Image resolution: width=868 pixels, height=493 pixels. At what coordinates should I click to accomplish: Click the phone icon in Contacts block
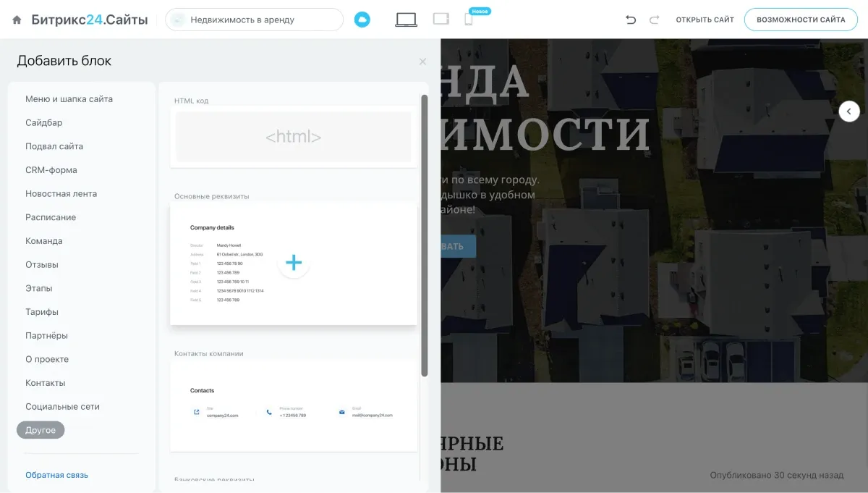pyautogui.click(x=269, y=412)
